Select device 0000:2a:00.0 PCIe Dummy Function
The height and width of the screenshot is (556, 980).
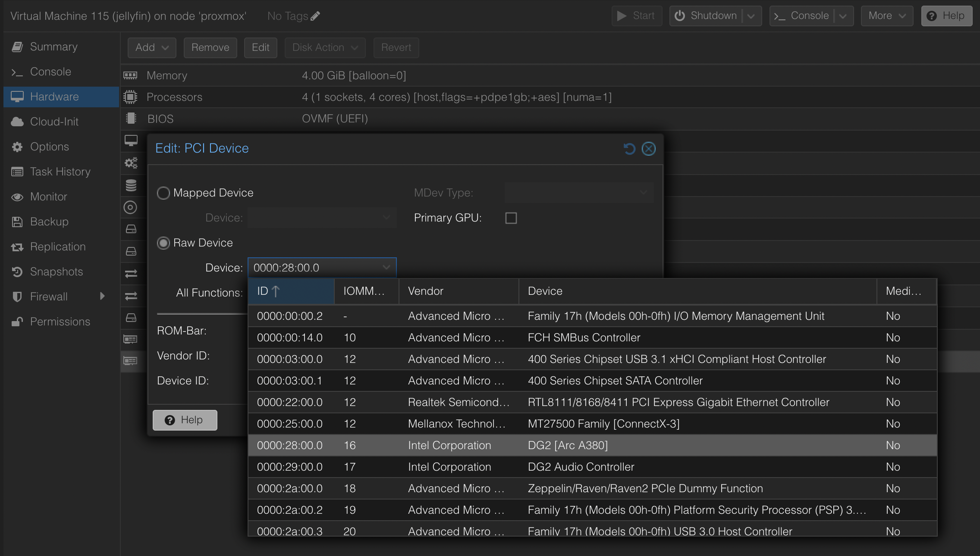(x=592, y=488)
